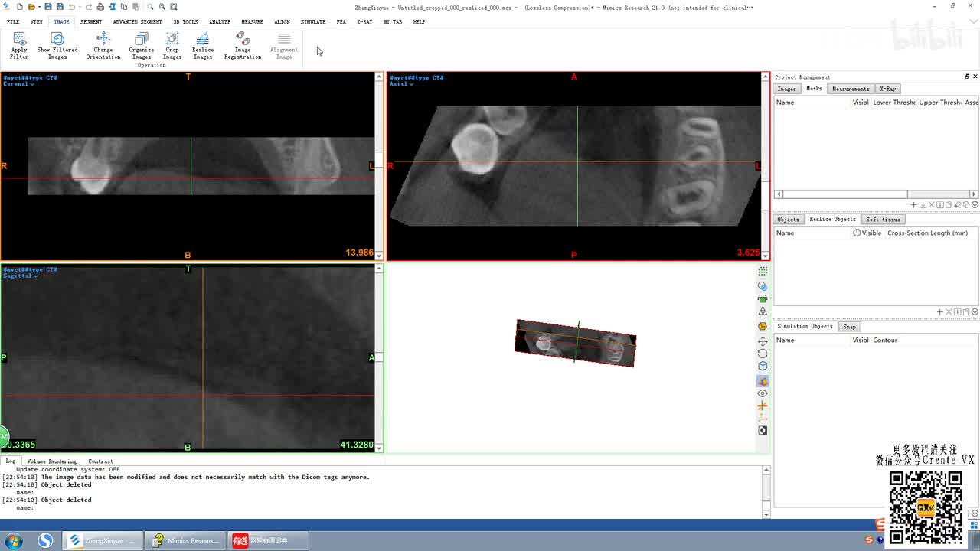Click the Sogou browser taskbar icon

pyautogui.click(x=45, y=541)
